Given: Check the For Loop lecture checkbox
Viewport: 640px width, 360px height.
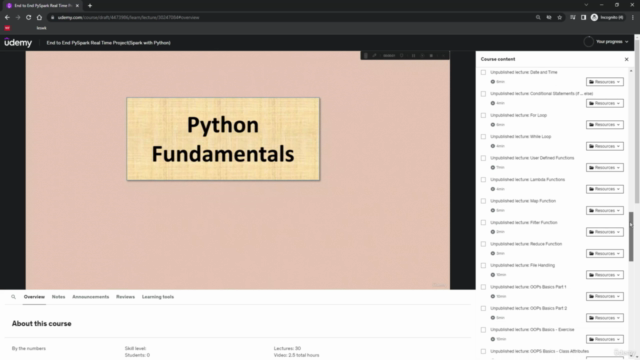Looking at the screenshot, I should coord(483,116).
